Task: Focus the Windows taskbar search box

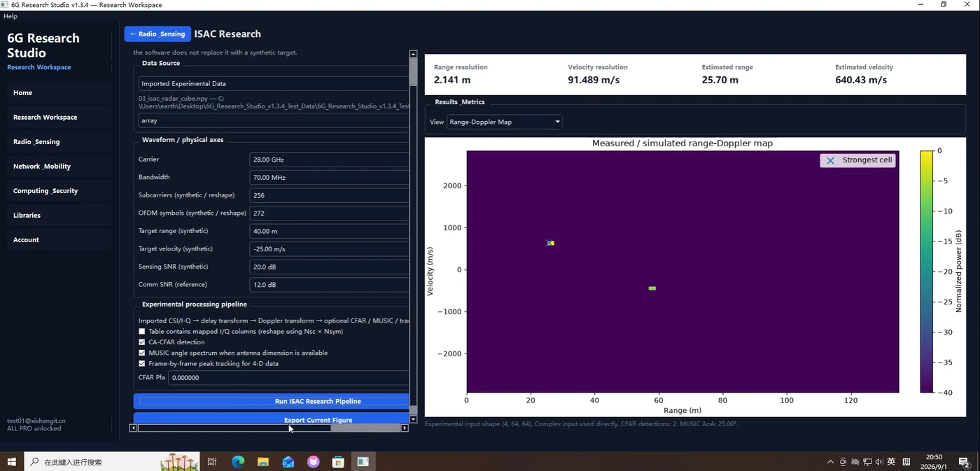Action: point(112,462)
